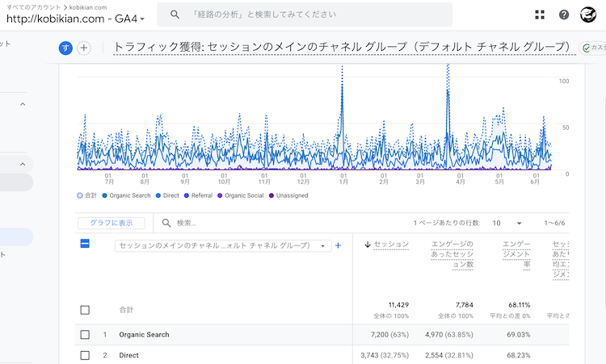The image size is (606, 364).
Task: Toggle the Direct legend dot
Action: [x=158, y=195]
